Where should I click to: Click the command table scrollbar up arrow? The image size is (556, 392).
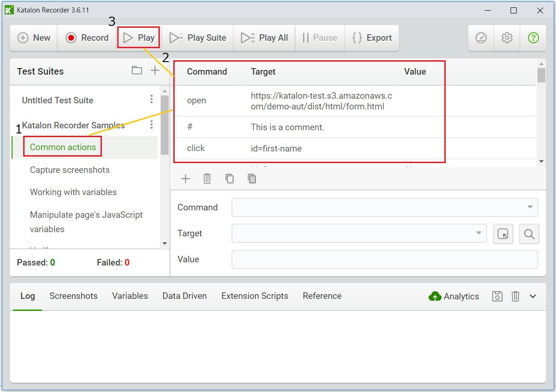point(541,63)
